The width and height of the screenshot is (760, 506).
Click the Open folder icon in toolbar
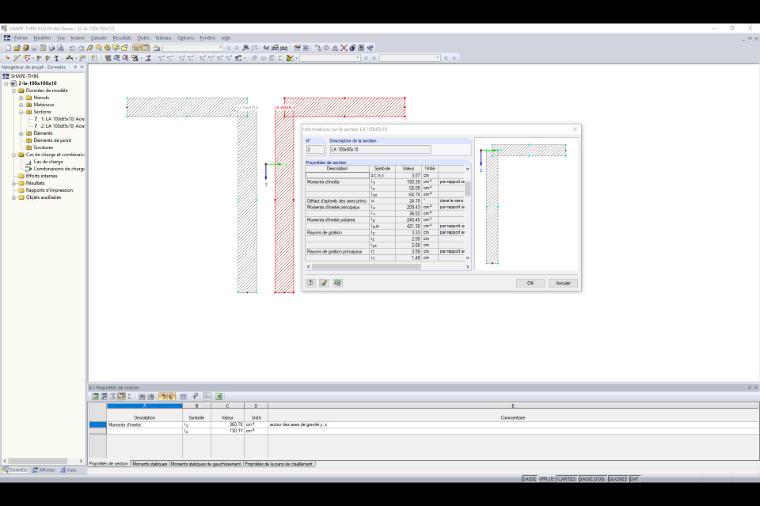coord(17,48)
